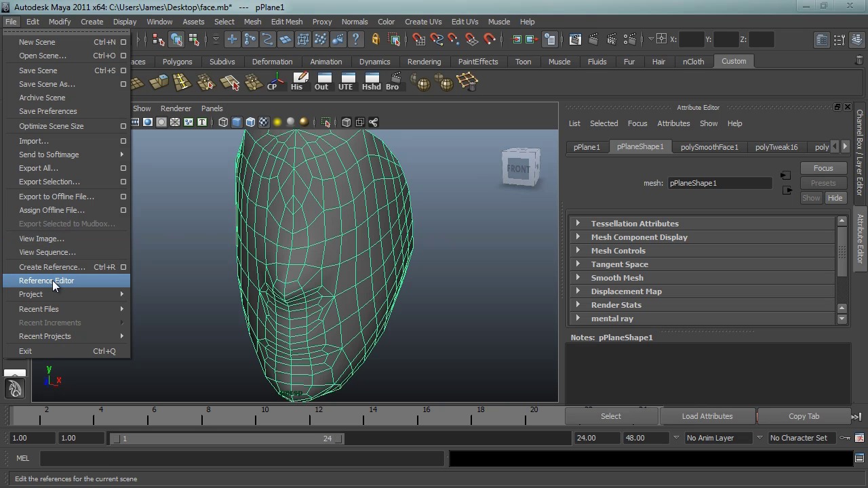Switch to pPlane1 attribute tab
Viewport: 868px width, 488px height.
tap(587, 147)
